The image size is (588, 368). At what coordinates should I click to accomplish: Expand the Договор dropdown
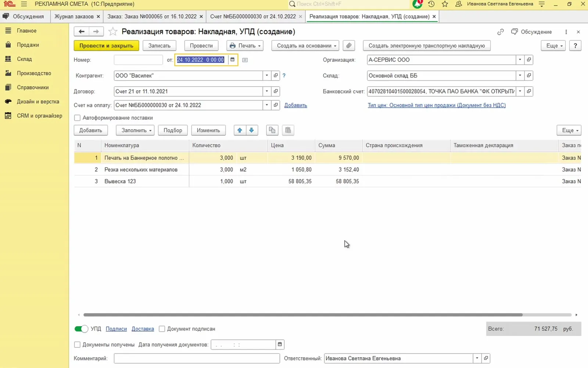pyautogui.click(x=267, y=91)
